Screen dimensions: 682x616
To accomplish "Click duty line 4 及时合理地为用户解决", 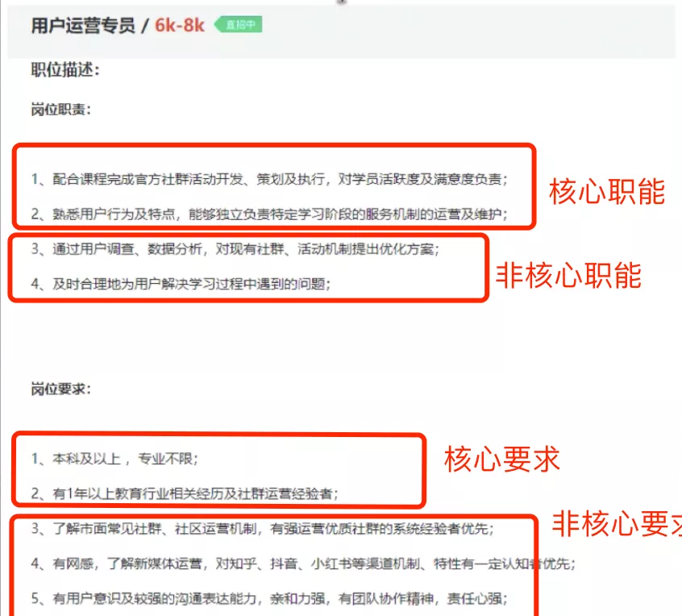I will tap(181, 284).
